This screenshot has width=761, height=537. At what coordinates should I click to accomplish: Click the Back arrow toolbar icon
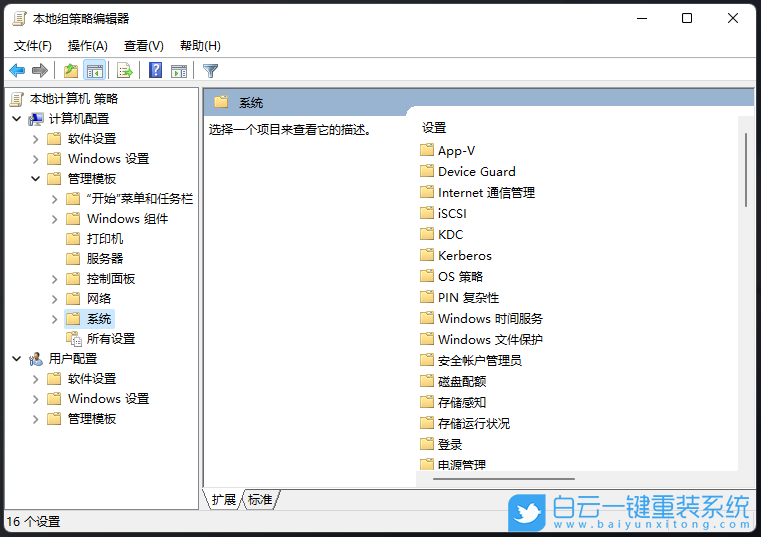[x=17, y=71]
